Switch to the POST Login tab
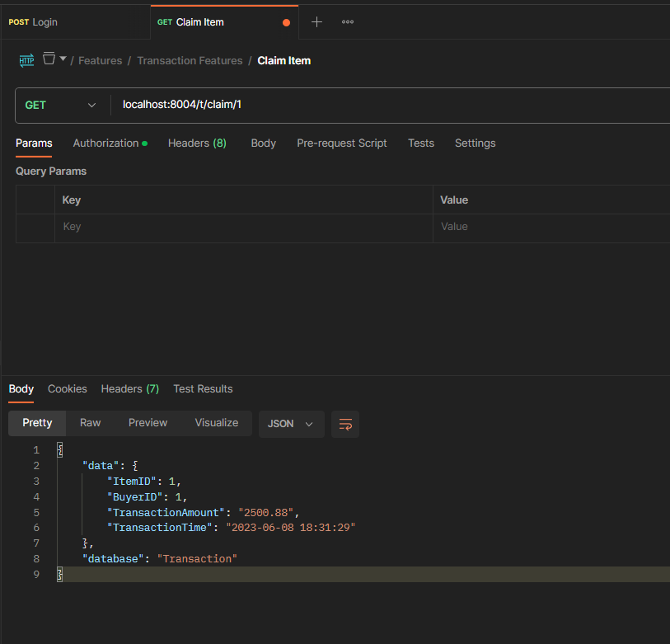 pos(34,22)
